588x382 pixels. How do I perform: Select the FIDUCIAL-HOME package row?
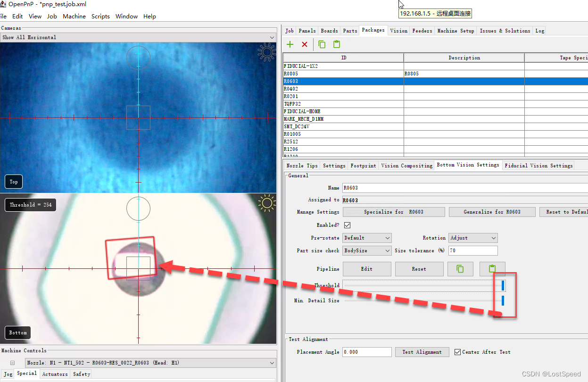coord(435,111)
